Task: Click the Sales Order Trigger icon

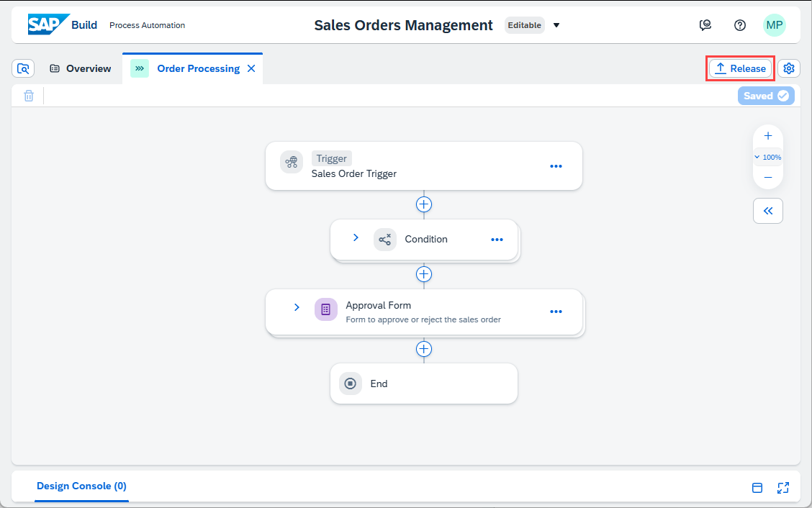Action: [x=292, y=162]
